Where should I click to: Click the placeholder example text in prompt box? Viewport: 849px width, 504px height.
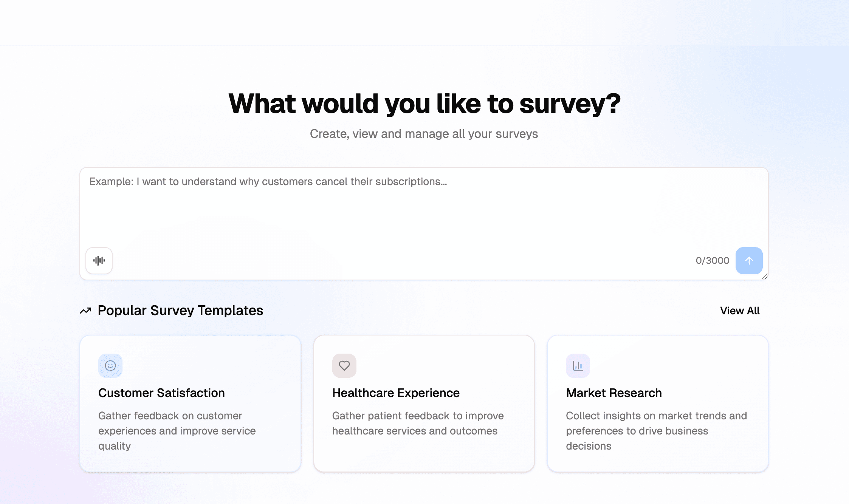[268, 182]
